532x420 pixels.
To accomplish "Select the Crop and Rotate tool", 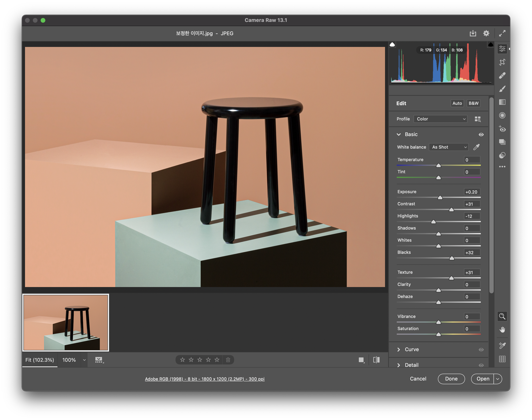I will click(502, 62).
